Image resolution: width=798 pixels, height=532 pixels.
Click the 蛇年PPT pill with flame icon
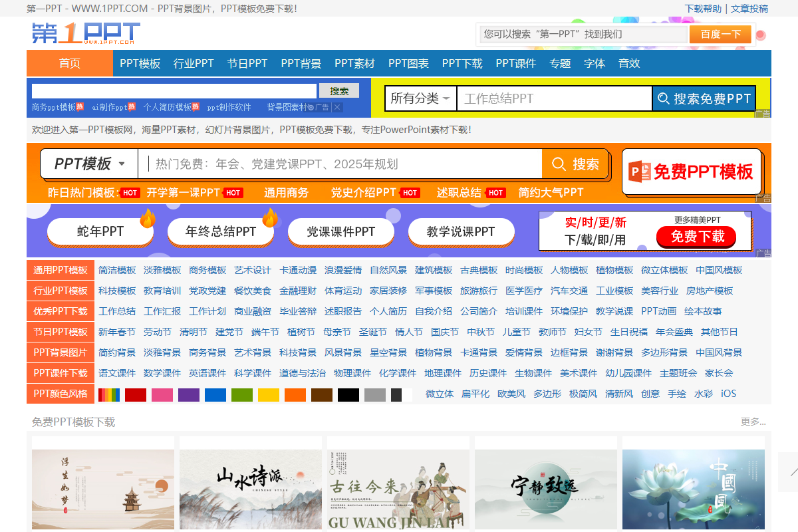100,231
